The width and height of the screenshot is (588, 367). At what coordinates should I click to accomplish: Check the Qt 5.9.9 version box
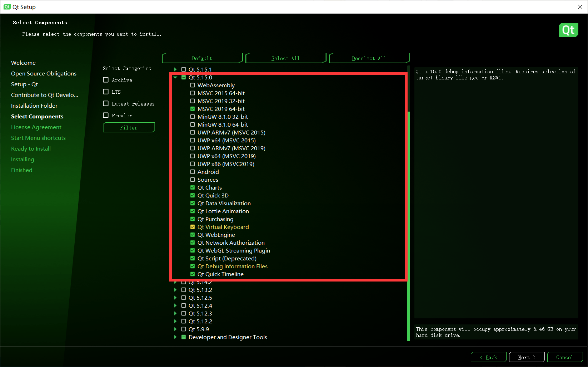tap(184, 329)
